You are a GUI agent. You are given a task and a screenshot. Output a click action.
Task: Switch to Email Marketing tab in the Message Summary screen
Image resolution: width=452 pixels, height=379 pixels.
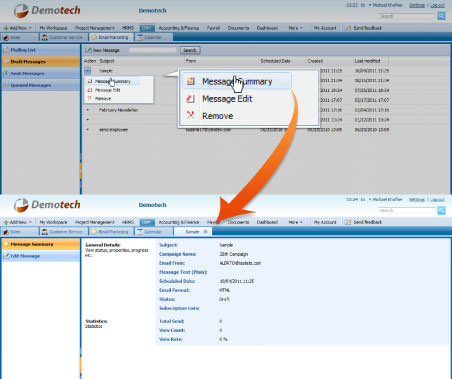pos(111,232)
